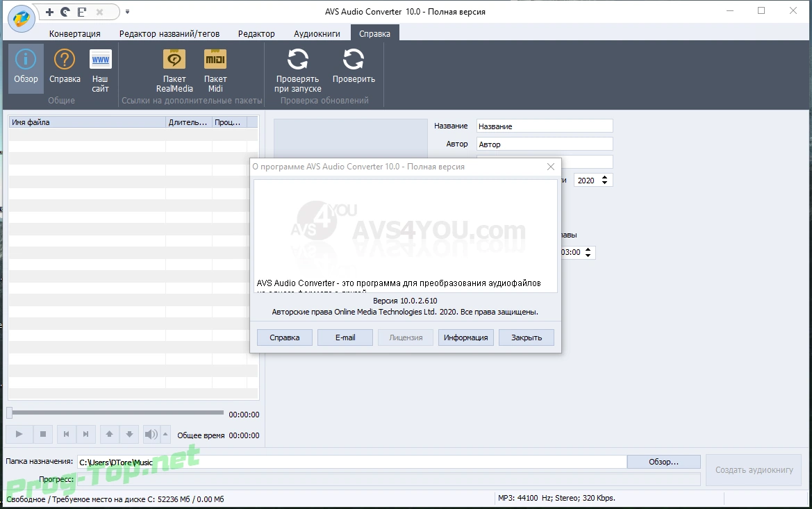
Task: Click the playback position slider handle
Action: 9,412
